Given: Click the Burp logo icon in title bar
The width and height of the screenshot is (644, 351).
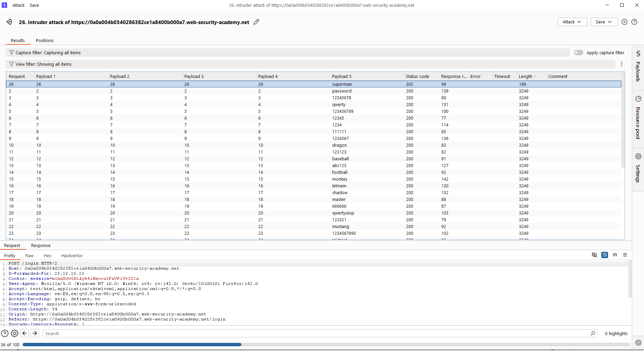Looking at the screenshot, I should coord(4,5).
